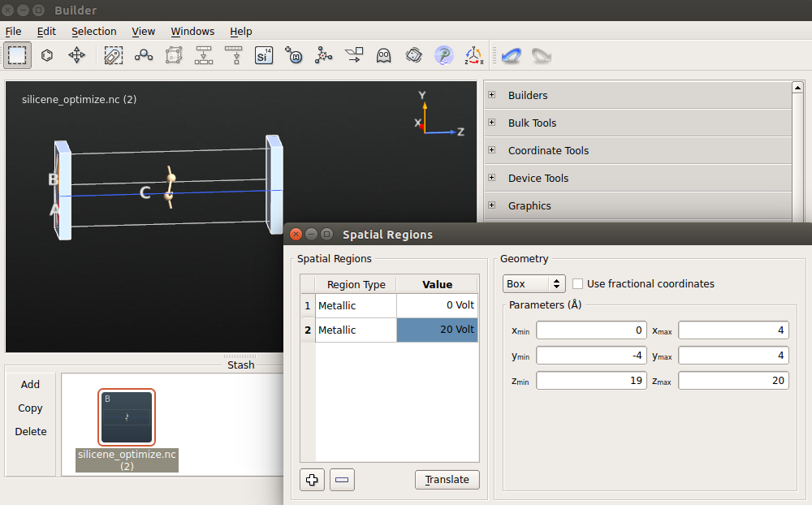Click the xmax input field
812x505 pixels.
733,330
